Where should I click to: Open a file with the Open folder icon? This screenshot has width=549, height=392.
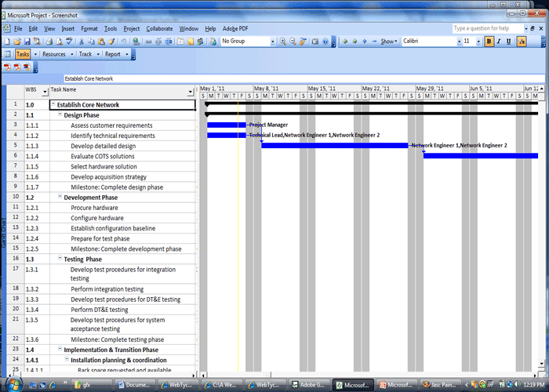click(17, 42)
